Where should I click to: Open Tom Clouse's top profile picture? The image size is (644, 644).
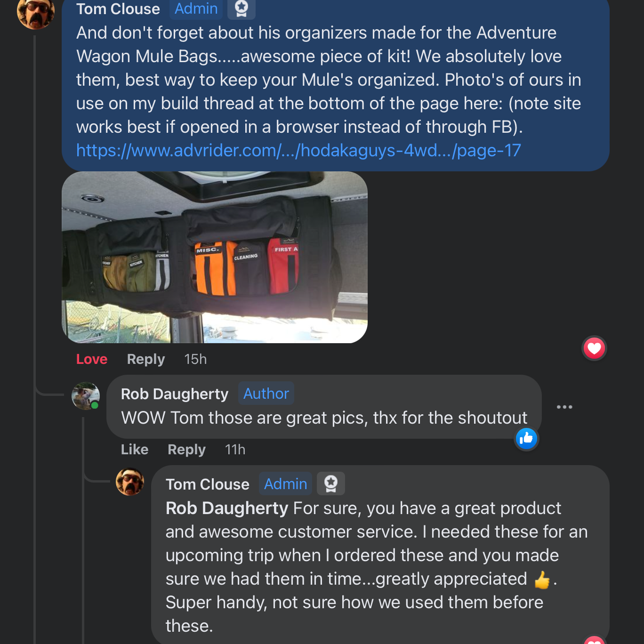(35, 12)
